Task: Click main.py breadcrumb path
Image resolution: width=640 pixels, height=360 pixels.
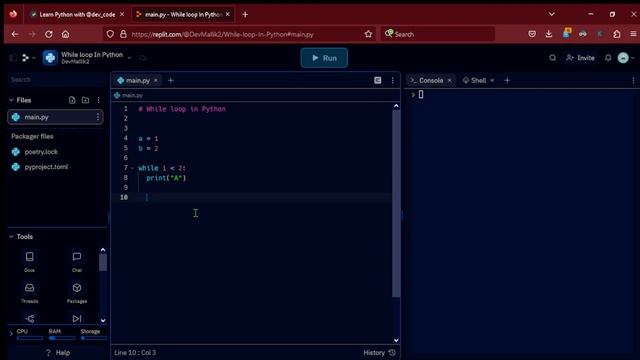Action: pos(129,96)
